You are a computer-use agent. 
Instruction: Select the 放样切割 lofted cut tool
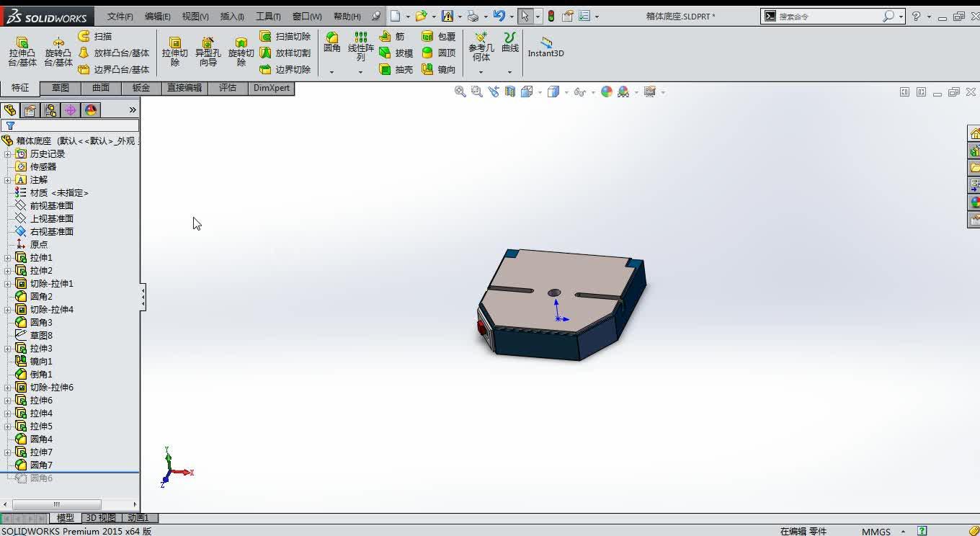point(285,53)
